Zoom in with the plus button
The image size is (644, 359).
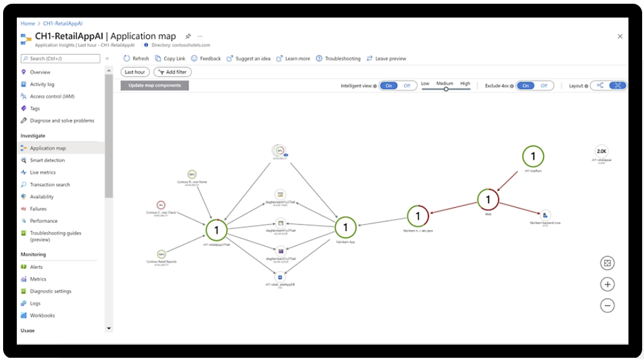(607, 284)
